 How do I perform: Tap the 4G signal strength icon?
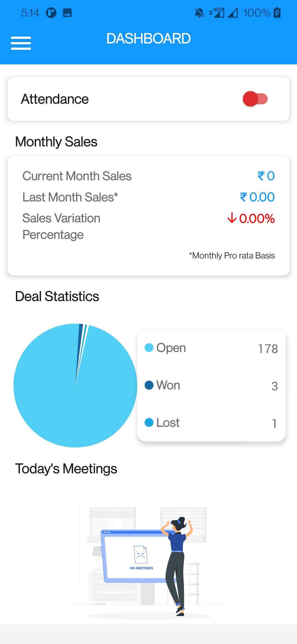coord(217,12)
